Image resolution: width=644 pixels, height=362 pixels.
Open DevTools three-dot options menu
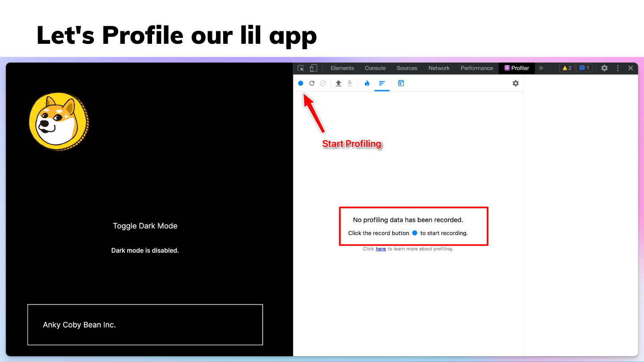coord(618,68)
